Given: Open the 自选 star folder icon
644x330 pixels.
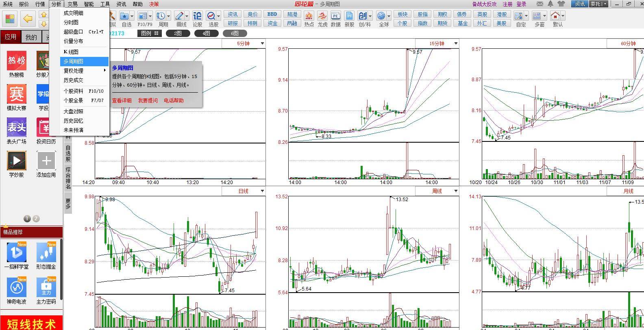Looking at the screenshot, I should coord(124,16).
